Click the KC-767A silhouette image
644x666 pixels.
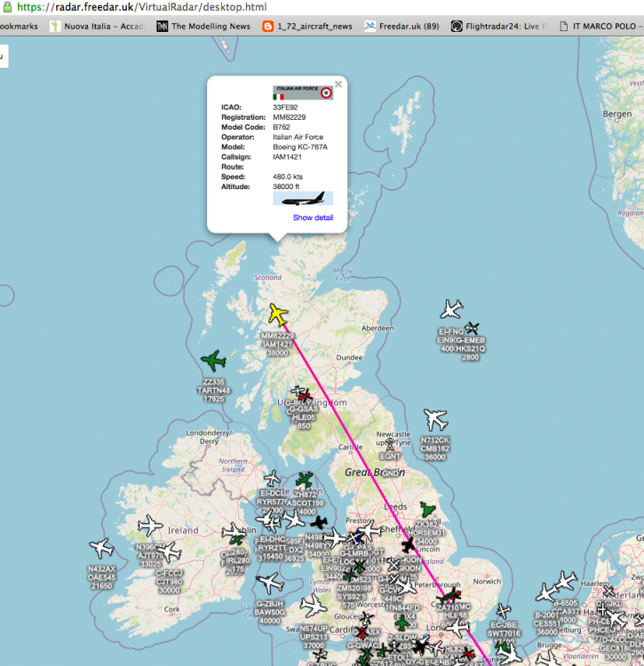pos(302,198)
